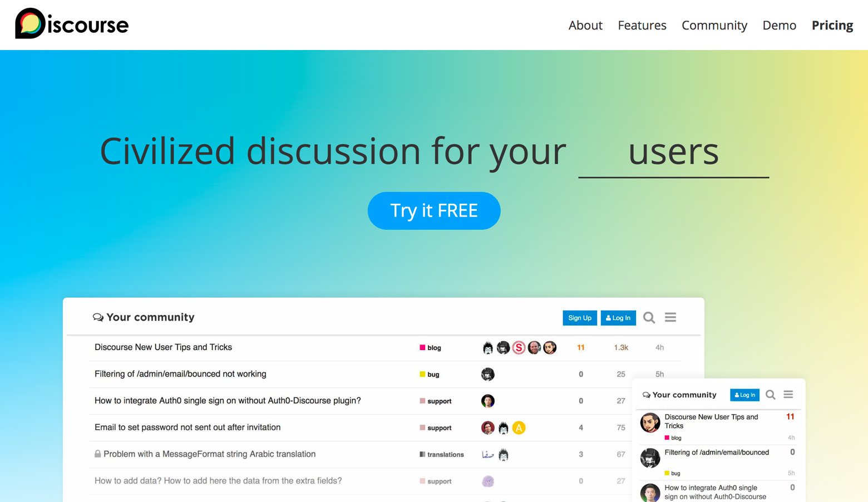Click the lock icon on Arabic translation topic
The height and width of the screenshot is (502, 868).
click(x=97, y=454)
